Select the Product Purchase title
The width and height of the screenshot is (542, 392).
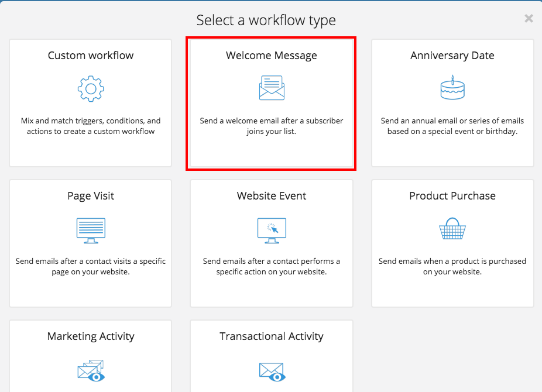[452, 196]
